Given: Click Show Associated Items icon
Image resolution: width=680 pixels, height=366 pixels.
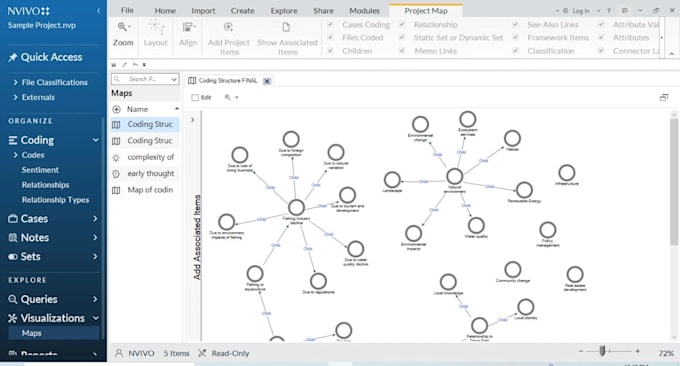Looking at the screenshot, I should point(286,27).
